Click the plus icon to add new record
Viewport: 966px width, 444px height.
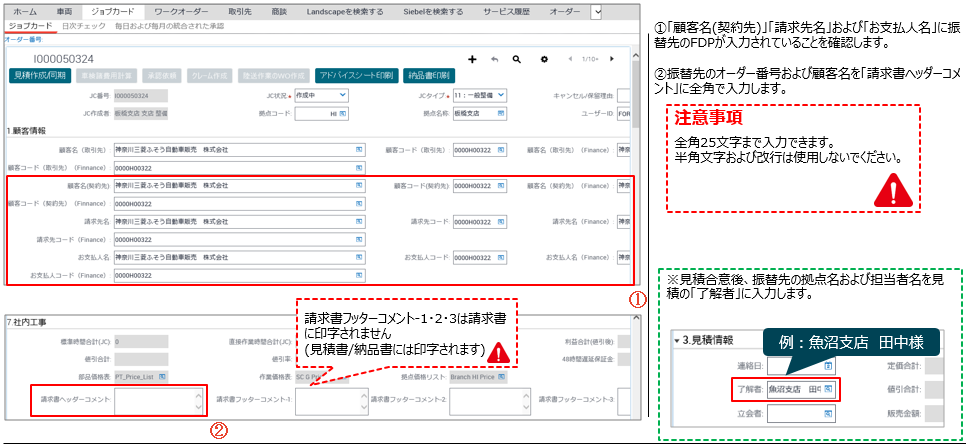click(472, 60)
